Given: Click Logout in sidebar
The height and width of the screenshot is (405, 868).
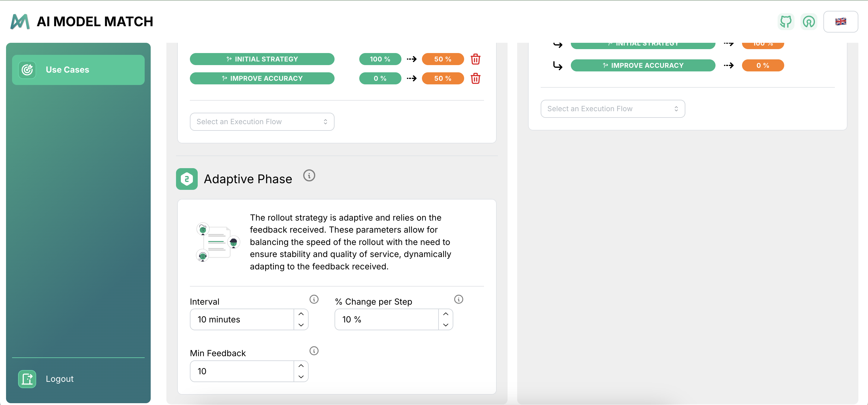Looking at the screenshot, I should 59,379.
